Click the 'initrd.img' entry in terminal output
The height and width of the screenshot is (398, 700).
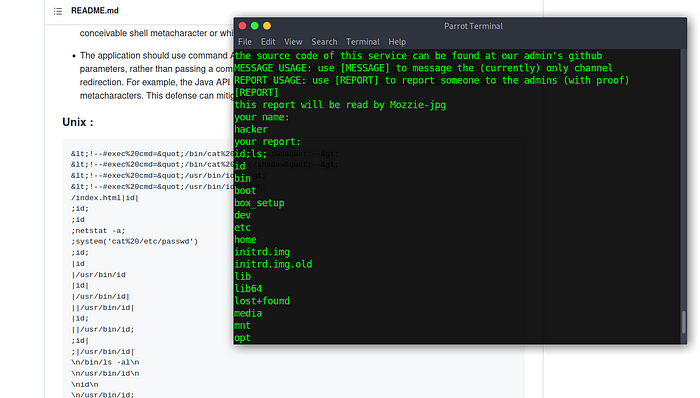[x=262, y=252]
